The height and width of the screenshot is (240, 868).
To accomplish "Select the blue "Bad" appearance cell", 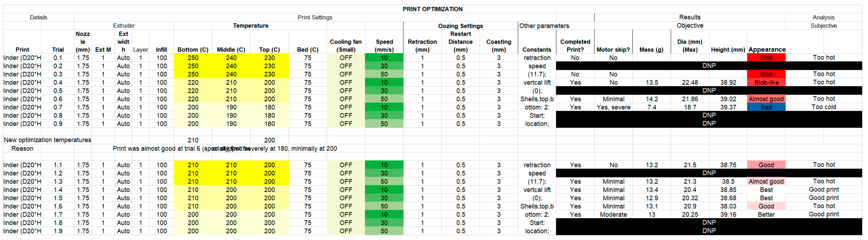I will click(x=766, y=107).
